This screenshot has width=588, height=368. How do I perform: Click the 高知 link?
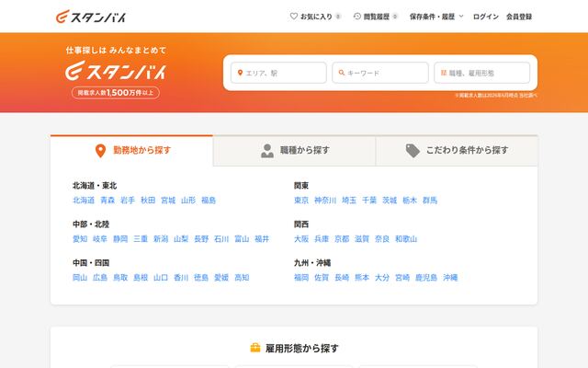point(242,278)
